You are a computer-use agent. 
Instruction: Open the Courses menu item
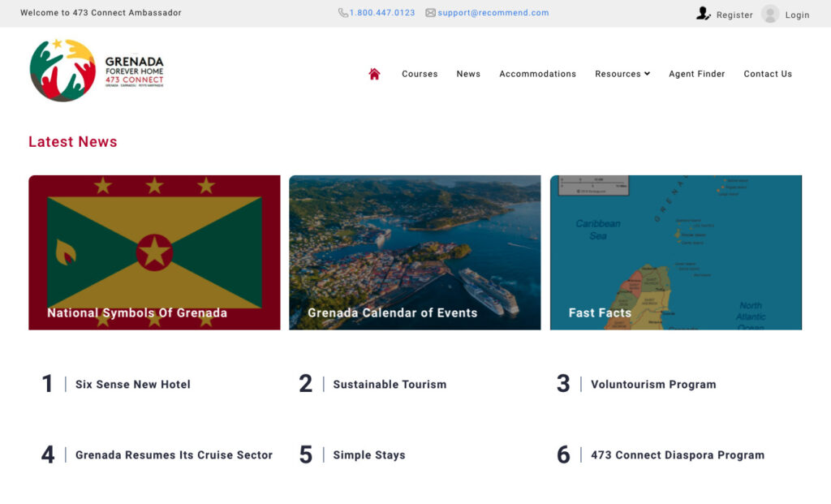(x=420, y=74)
